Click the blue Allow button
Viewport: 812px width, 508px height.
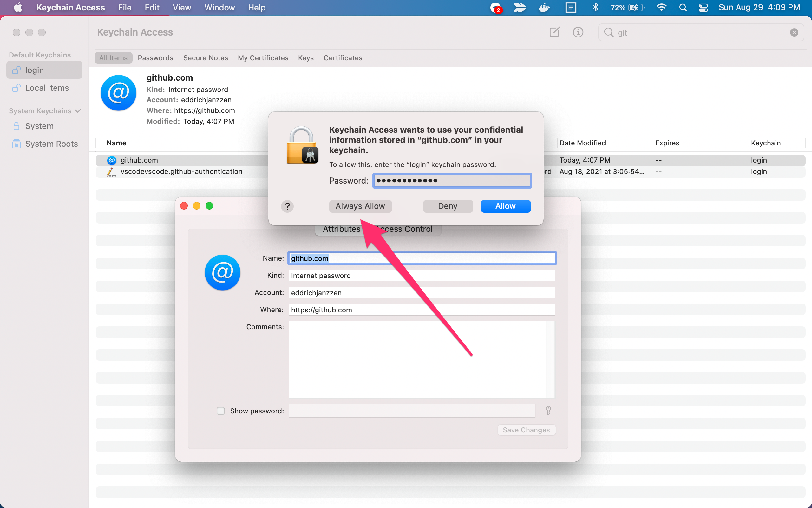[x=505, y=206]
